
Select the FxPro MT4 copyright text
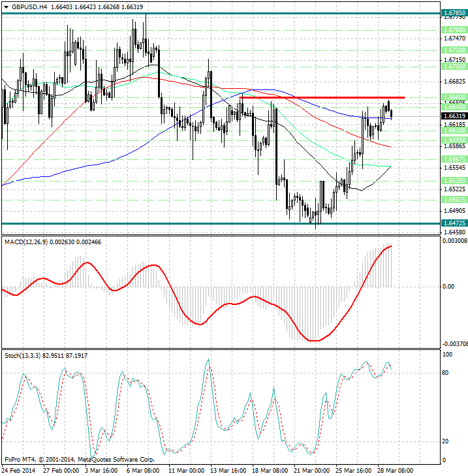point(80,459)
